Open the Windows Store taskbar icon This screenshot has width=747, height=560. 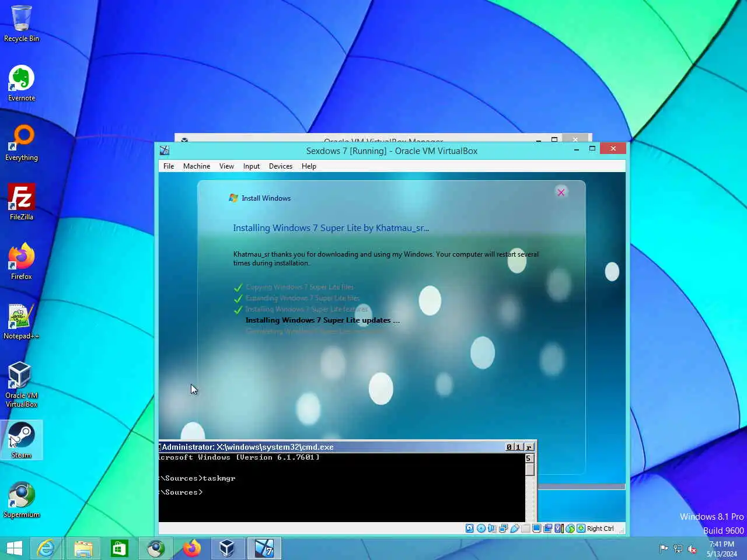(119, 548)
